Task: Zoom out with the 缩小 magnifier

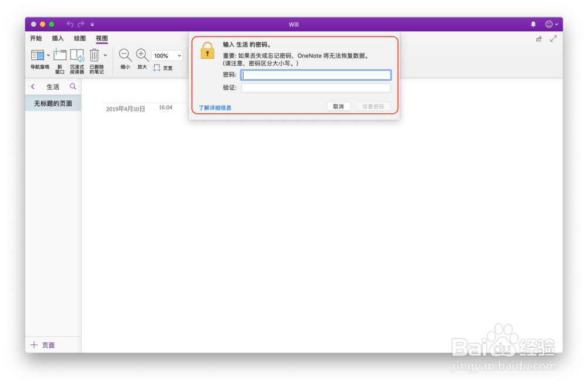Action: (125, 59)
